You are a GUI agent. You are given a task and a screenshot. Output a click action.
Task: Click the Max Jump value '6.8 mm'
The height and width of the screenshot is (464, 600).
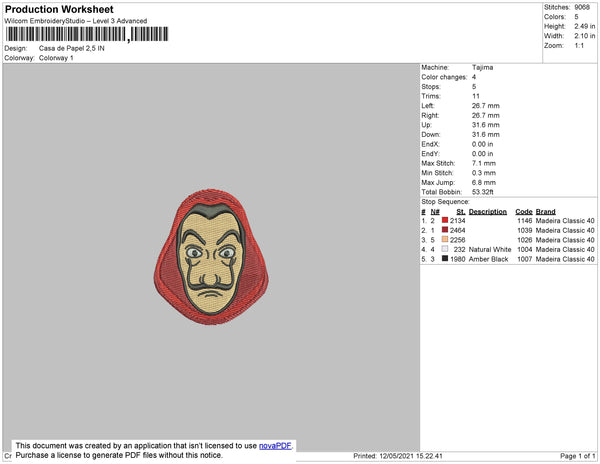pyautogui.click(x=484, y=182)
